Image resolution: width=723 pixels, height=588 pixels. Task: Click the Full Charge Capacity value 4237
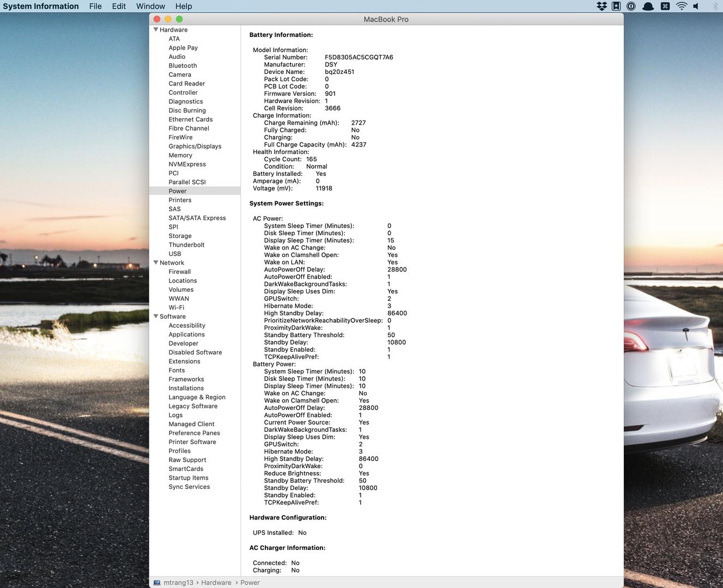pyautogui.click(x=359, y=145)
